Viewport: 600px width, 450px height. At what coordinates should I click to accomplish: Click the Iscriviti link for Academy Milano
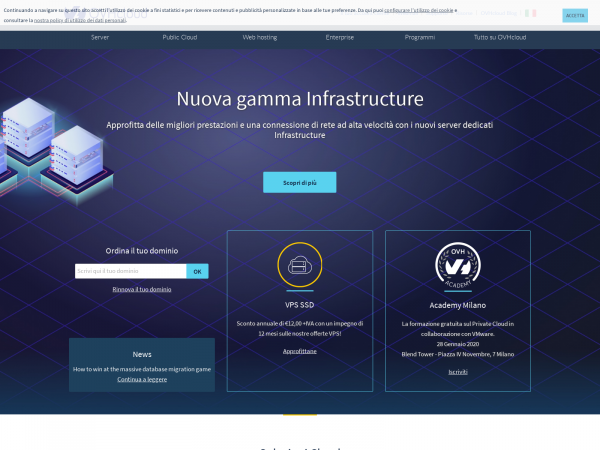click(x=457, y=371)
